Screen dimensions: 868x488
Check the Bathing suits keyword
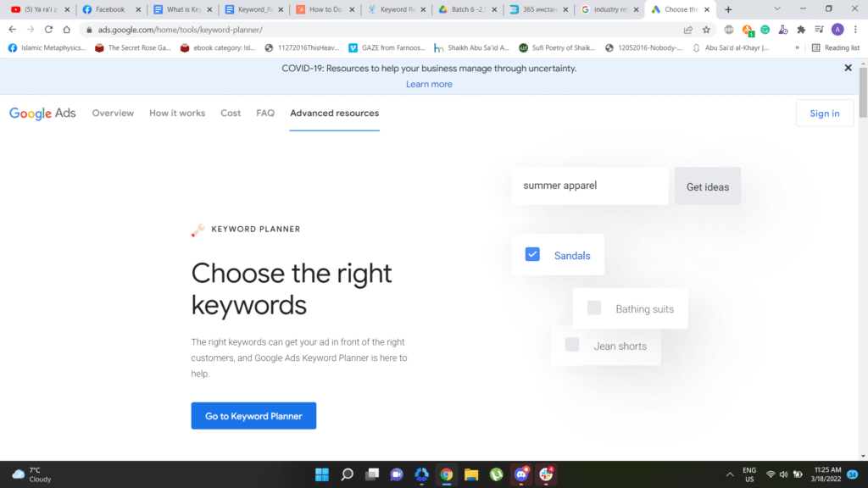click(x=593, y=308)
